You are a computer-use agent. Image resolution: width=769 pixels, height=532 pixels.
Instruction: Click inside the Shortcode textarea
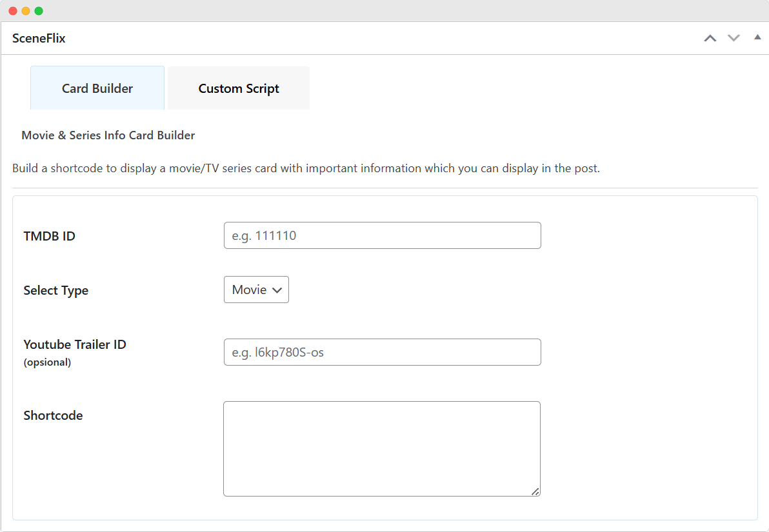coord(381,449)
